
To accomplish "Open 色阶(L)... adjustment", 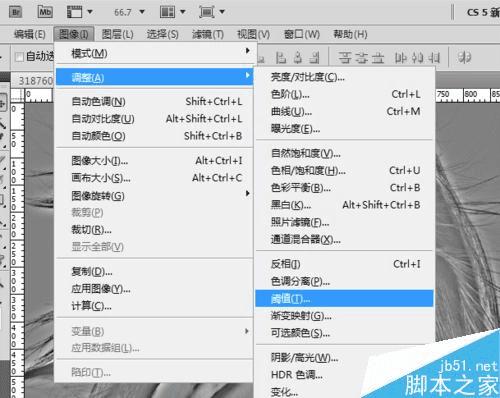I will 345,94.
